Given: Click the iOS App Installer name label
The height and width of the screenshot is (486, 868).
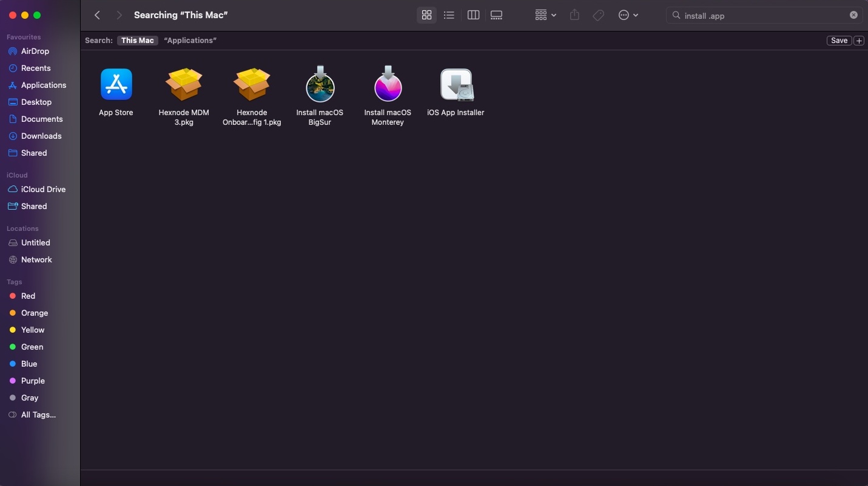Looking at the screenshot, I should click(x=456, y=113).
